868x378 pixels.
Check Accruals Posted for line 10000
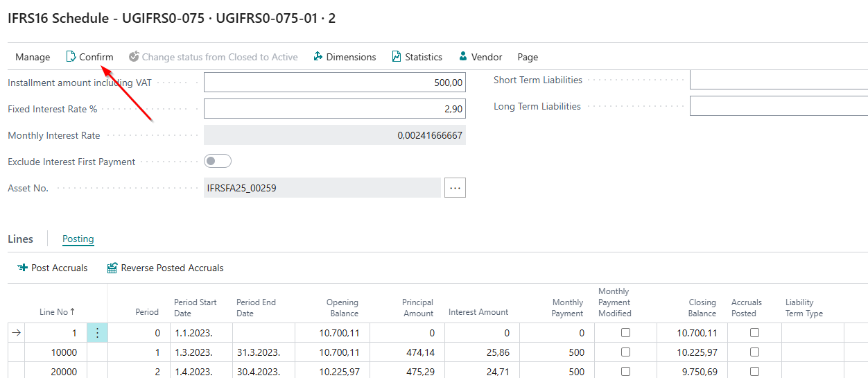coord(754,352)
